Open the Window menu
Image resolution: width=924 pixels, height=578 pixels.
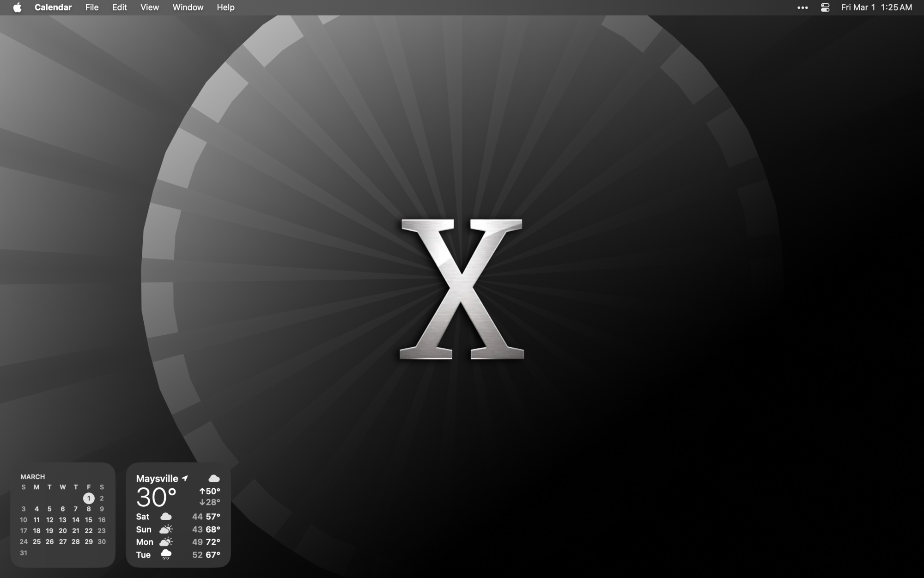[188, 7]
